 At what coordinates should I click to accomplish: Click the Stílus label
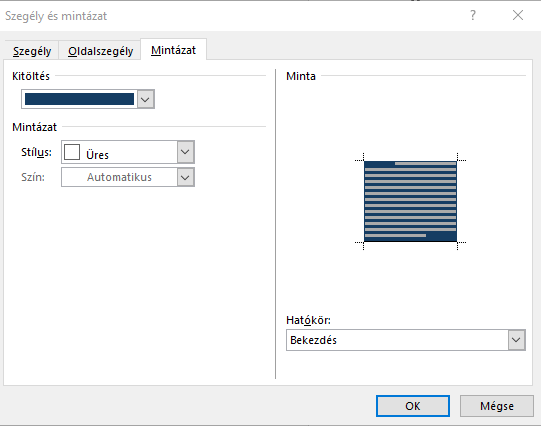coord(36,152)
